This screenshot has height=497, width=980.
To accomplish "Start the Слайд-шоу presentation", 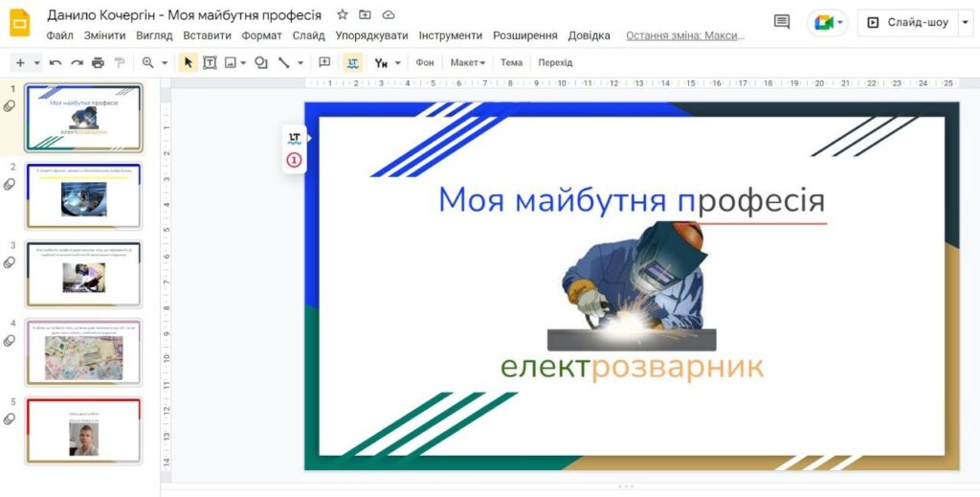I will [x=908, y=23].
